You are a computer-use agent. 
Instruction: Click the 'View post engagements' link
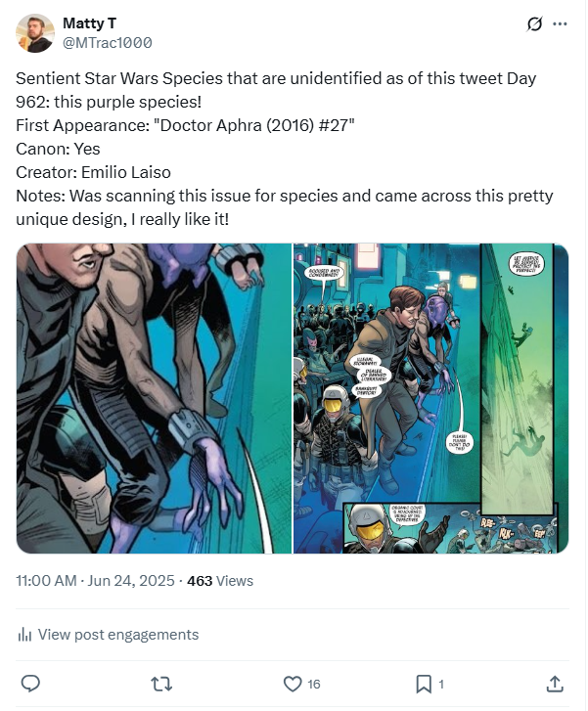click(117, 635)
